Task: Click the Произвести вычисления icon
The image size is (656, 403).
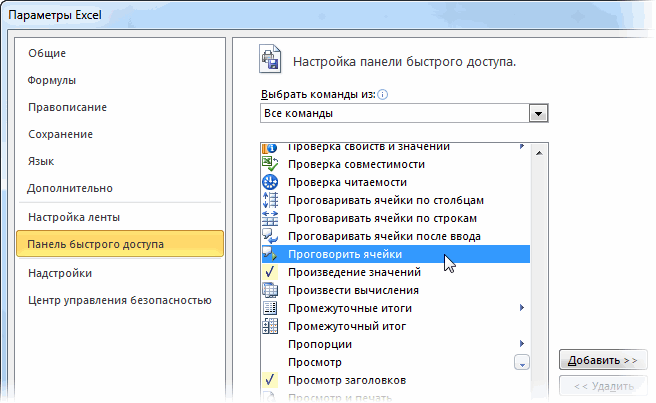Action: coord(270,290)
